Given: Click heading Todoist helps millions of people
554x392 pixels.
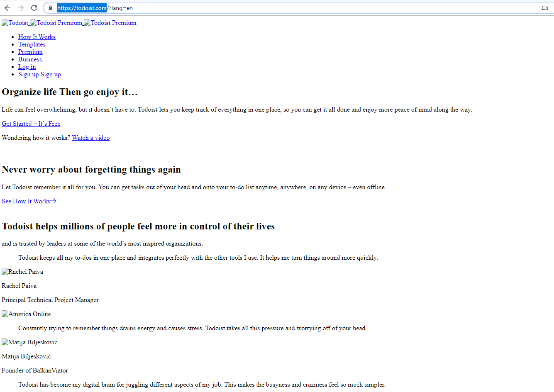Looking at the screenshot, I should pos(138,226).
